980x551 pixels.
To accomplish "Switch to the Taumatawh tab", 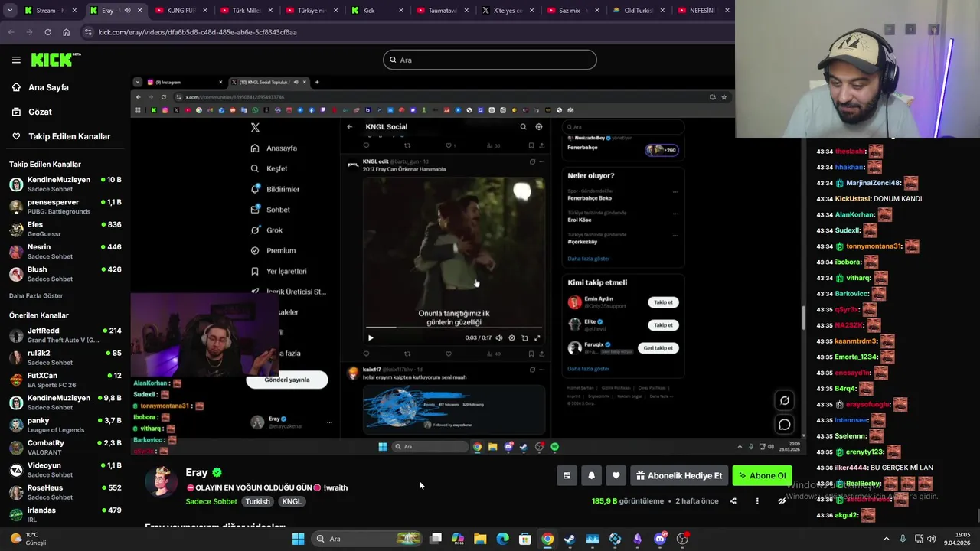I will 442,11.
